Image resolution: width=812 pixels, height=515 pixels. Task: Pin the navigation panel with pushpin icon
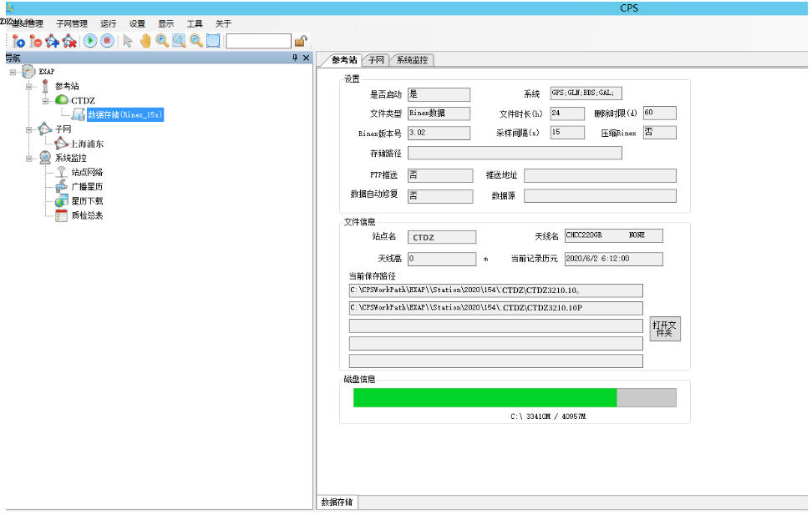click(295, 58)
